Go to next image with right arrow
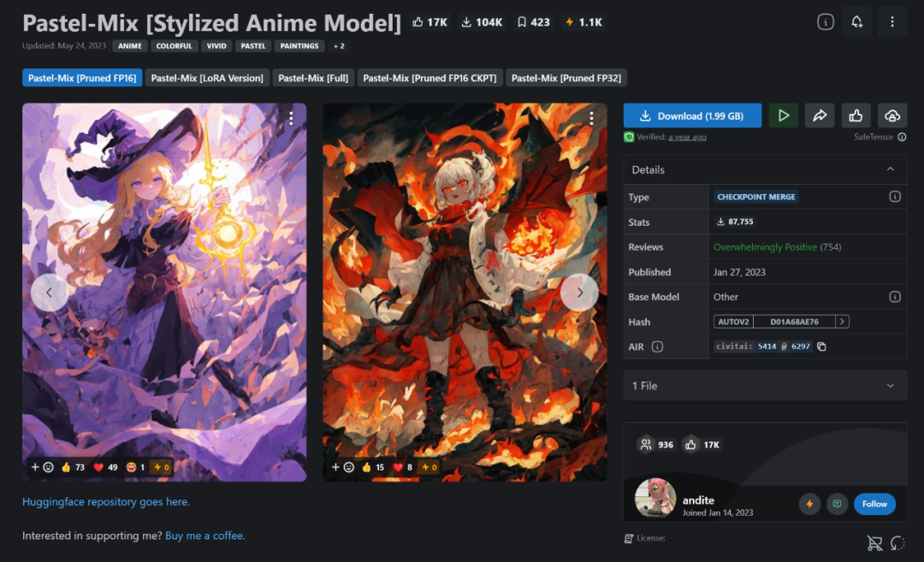 (580, 293)
